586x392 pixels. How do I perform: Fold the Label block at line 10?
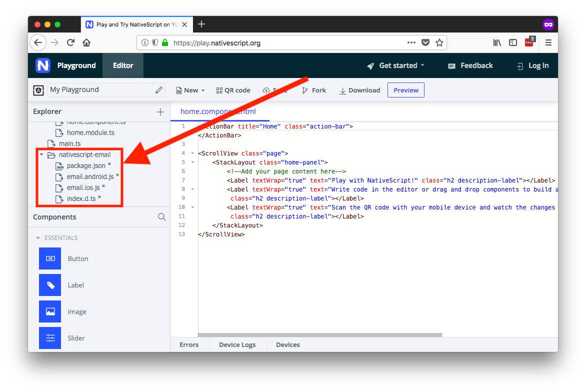(193, 207)
